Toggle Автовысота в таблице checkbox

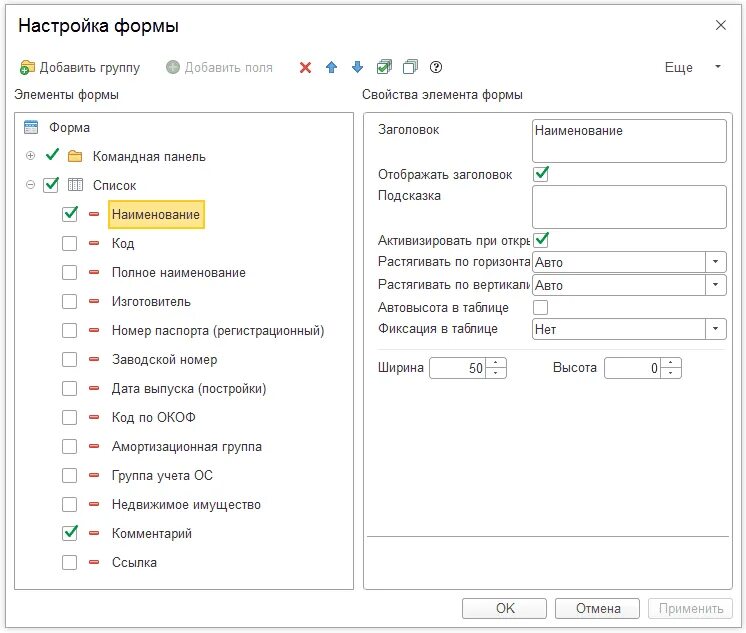tap(541, 307)
